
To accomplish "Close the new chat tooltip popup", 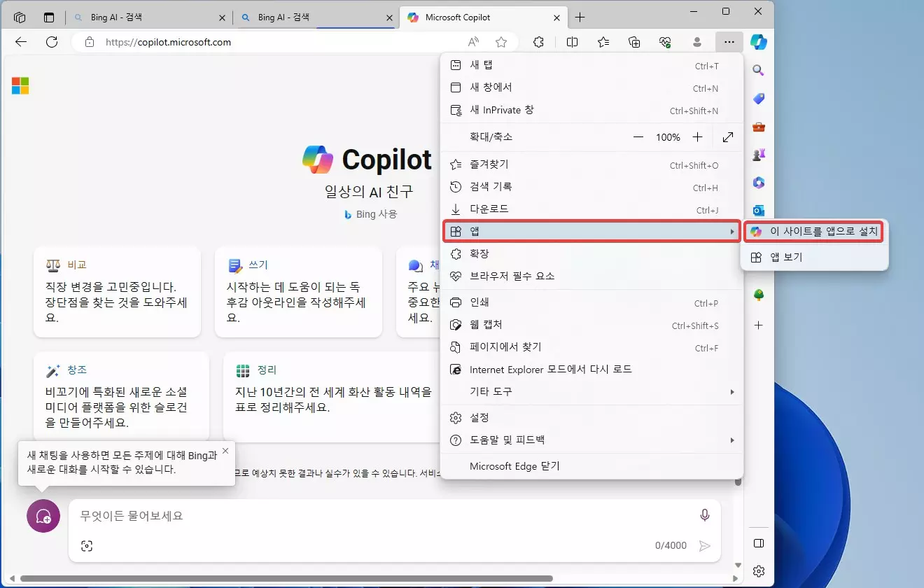I will [225, 451].
